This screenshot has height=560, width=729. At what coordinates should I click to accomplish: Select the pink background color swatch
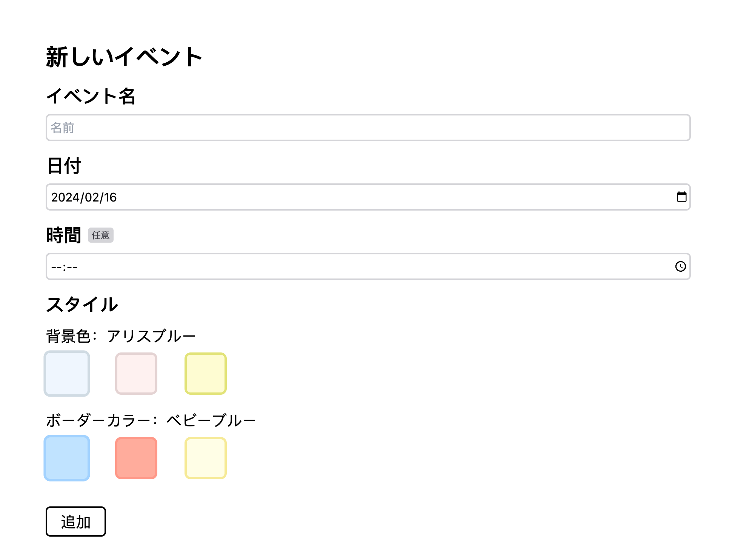tap(136, 374)
